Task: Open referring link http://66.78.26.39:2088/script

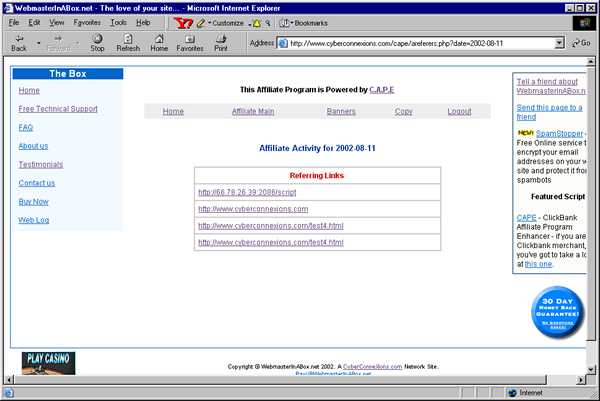Action: pos(247,192)
